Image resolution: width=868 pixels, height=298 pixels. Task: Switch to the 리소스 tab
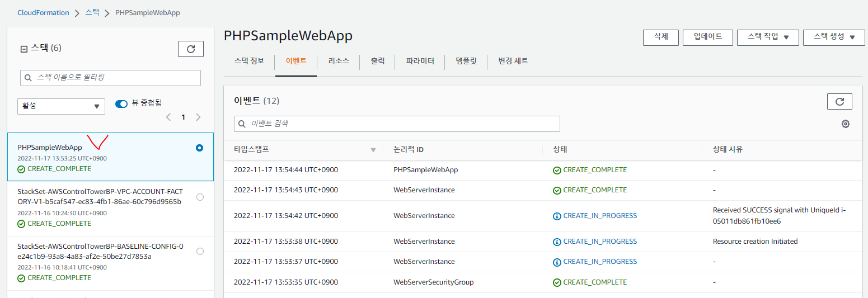[x=339, y=61]
